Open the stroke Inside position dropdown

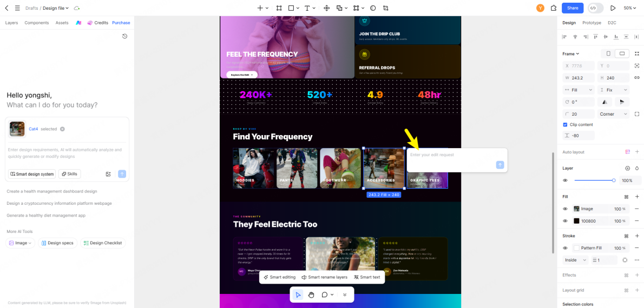pyautogui.click(x=575, y=260)
